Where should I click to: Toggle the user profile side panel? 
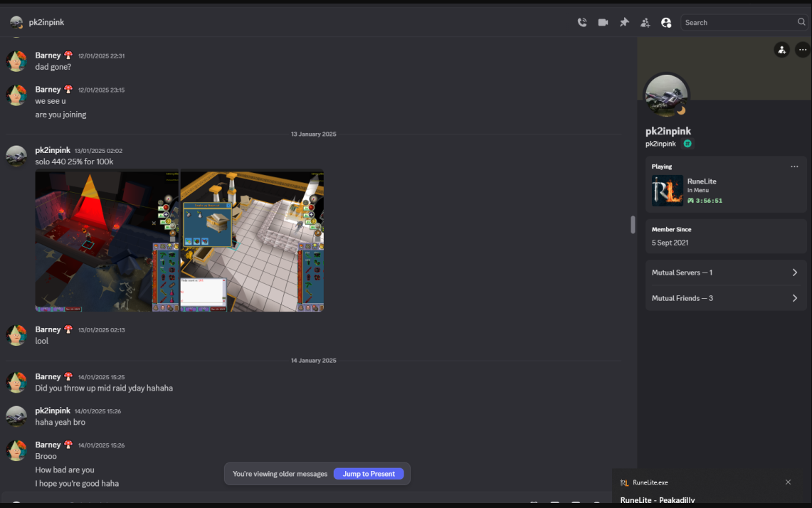click(666, 22)
